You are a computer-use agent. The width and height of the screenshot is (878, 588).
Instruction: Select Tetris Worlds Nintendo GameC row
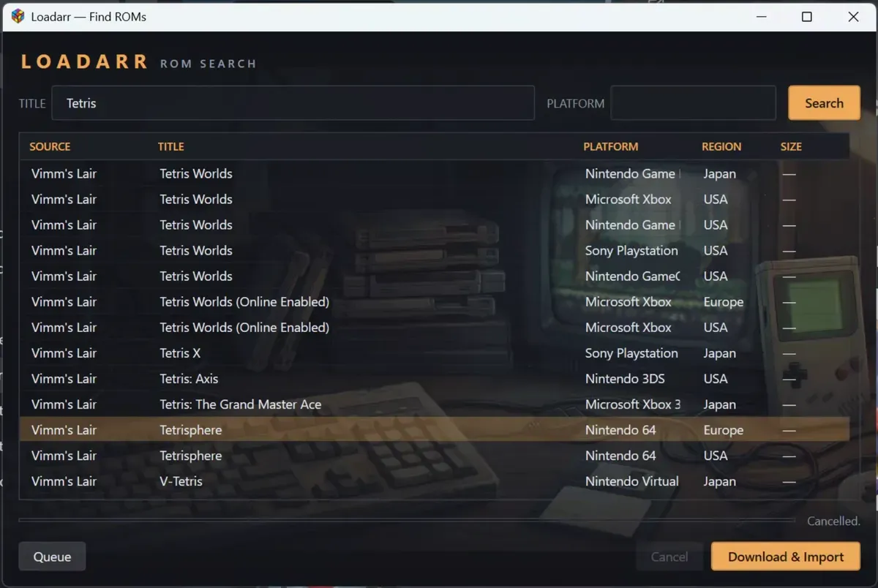435,276
